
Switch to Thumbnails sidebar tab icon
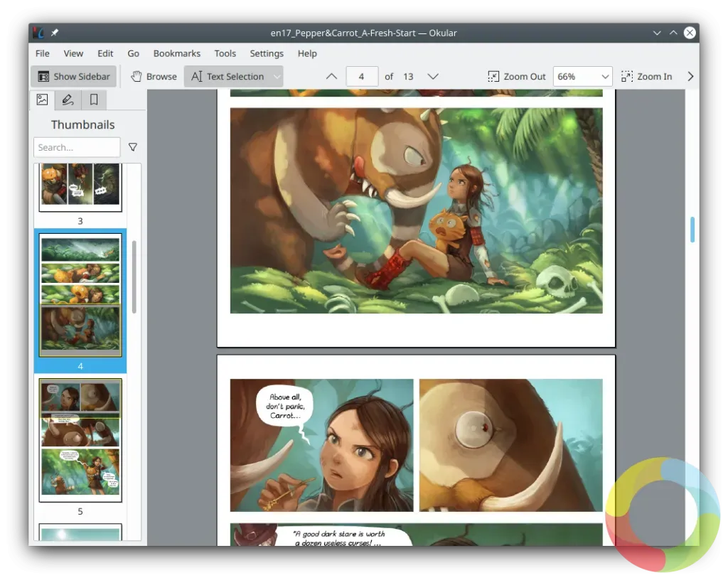point(42,100)
